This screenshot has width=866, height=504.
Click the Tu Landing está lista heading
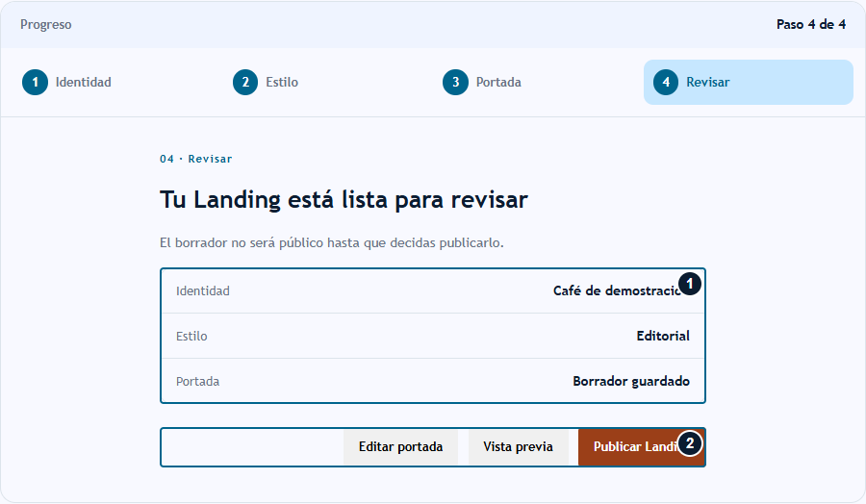point(344,200)
